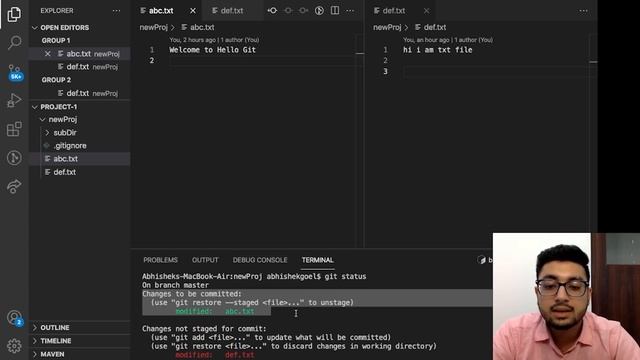Click newProj breadcrumb above abc.txt editor
The image size is (640, 360).
pos(153,27)
